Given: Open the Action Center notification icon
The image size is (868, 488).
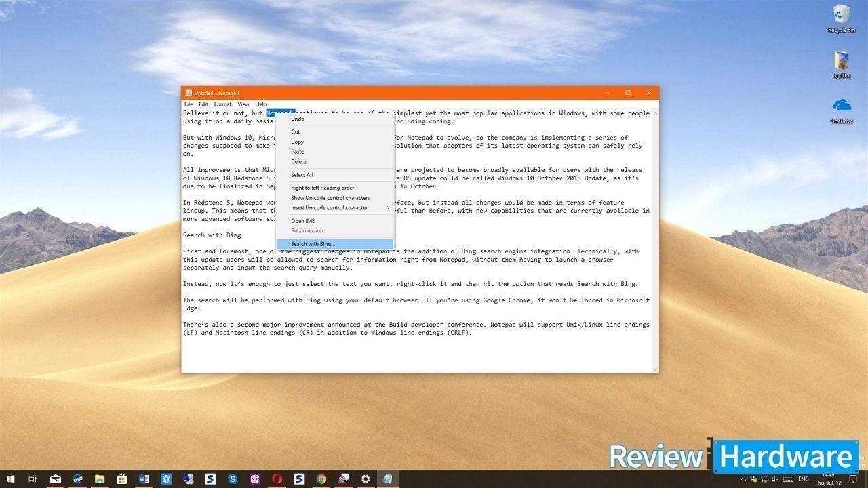Looking at the screenshot, I should pos(853,479).
